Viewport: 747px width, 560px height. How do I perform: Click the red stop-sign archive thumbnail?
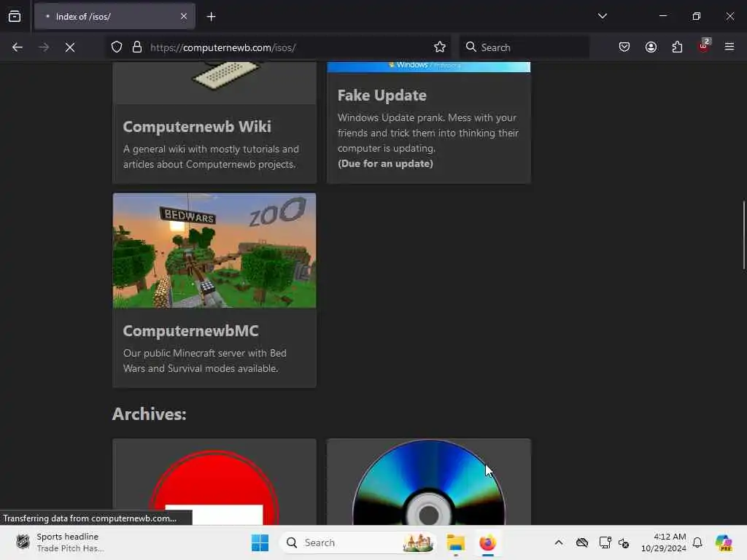point(214,482)
